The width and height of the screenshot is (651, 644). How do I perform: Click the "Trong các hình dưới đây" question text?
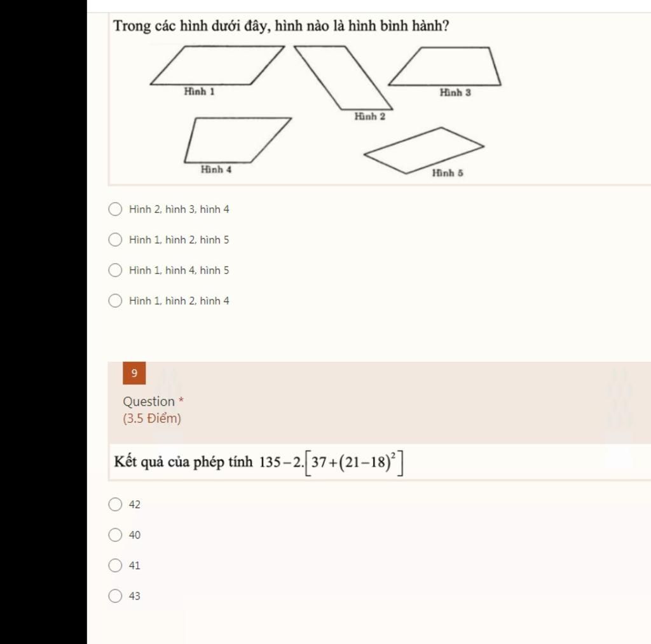[x=282, y=25]
